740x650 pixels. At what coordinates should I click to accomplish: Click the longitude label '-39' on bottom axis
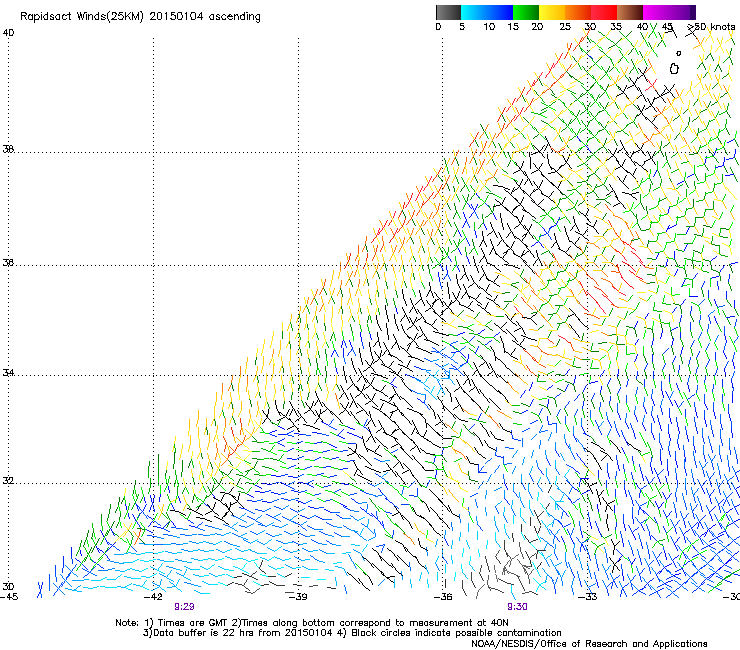point(298,597)
